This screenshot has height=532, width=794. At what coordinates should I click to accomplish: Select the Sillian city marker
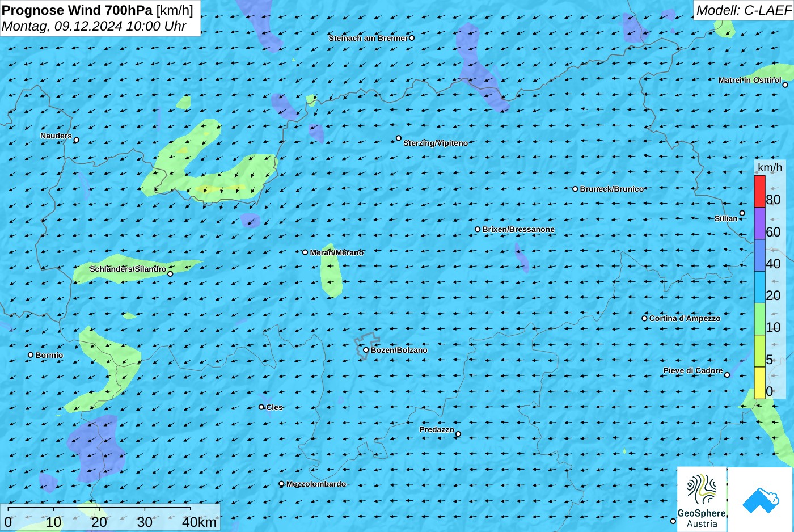click(x=742, y=213)
